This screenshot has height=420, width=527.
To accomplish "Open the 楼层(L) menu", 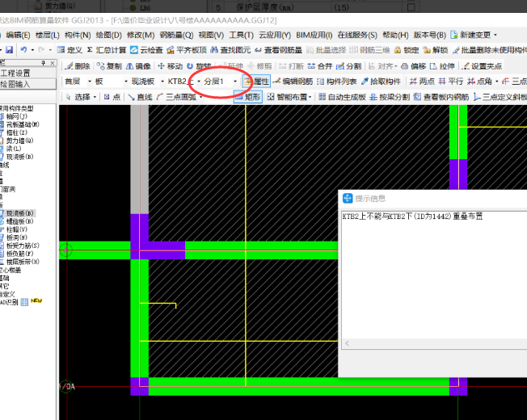I will click(48, 35).
